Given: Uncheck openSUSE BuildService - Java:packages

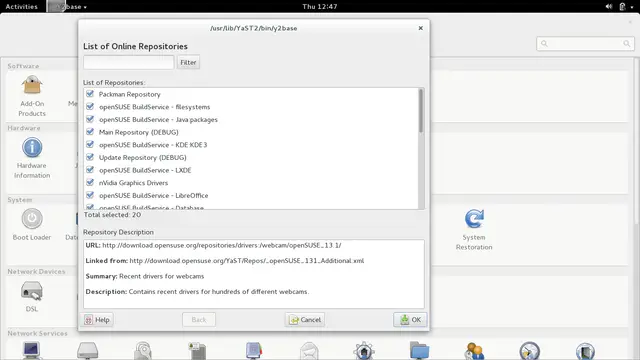Looking at the screenshot, I should (x=90, y=119).
